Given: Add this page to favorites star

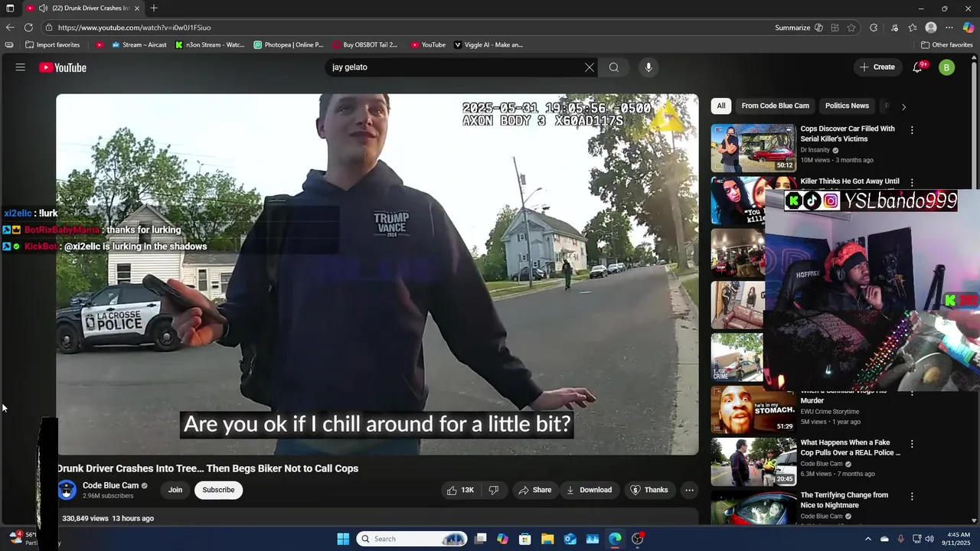Looking at the screenshot, I should [851, 28].
